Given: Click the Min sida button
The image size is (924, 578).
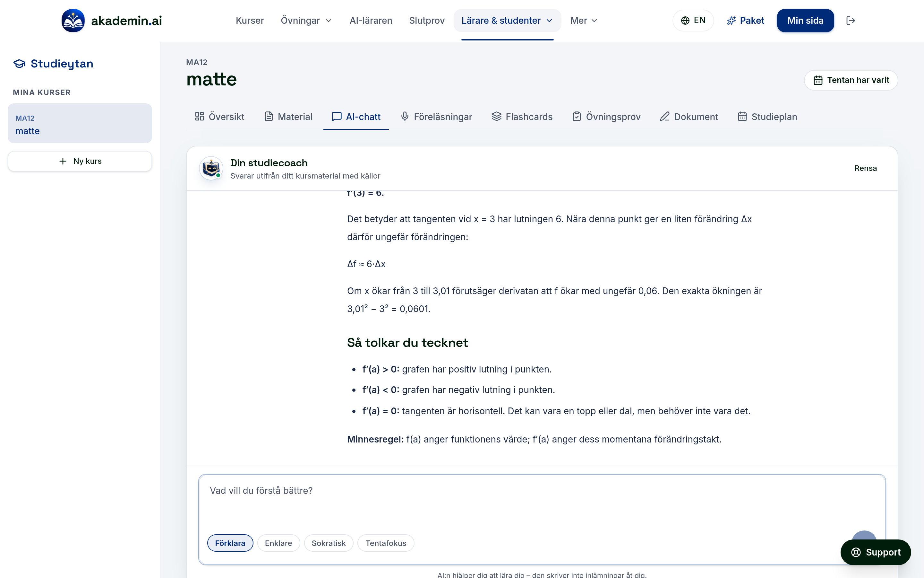Looking at the screenshot, I should tap(805, 21).
